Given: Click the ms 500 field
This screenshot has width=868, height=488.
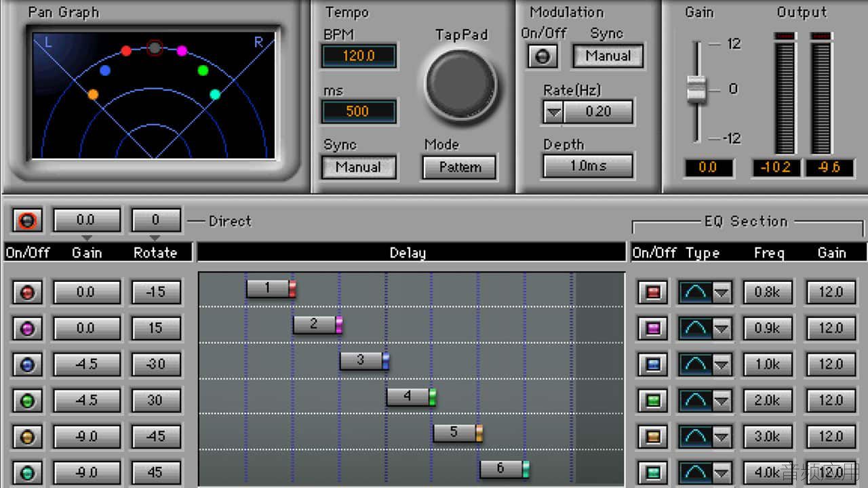Looking at the screenshot, I should 359,111.
